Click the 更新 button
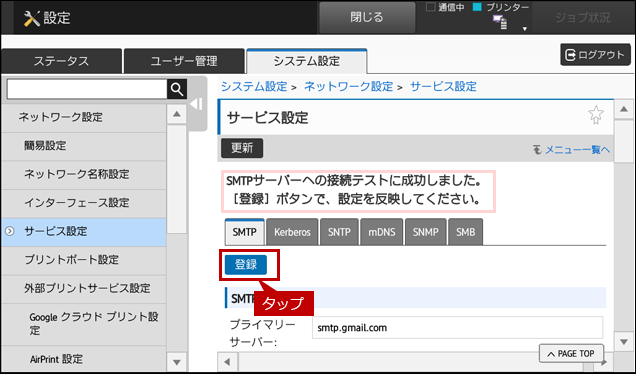The width and height of the screenshot is (636, 374). [x=242, y=148]
